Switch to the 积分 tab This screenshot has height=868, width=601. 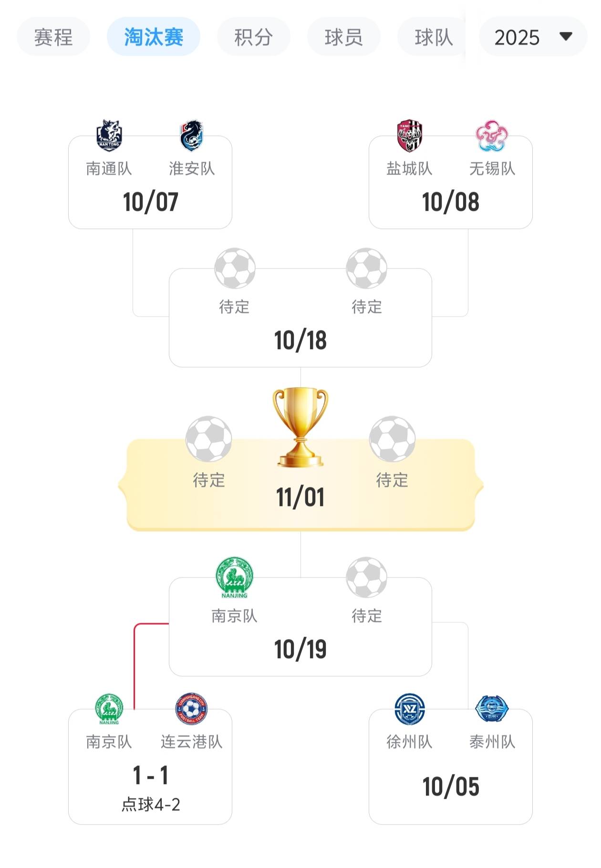pyautogui.click(x=253, y=37)
